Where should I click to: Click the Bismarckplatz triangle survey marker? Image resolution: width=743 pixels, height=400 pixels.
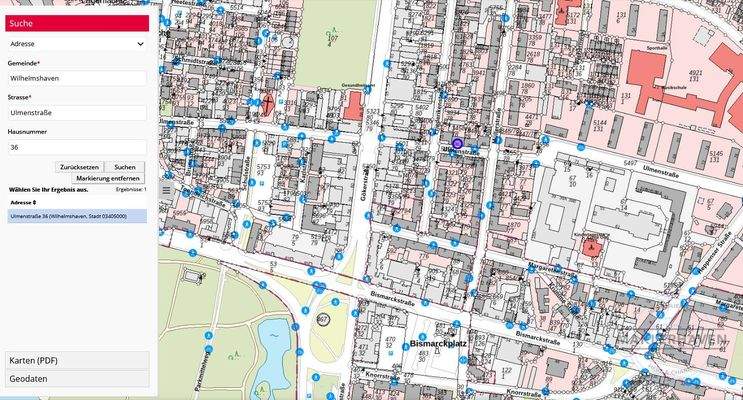pyautogui.click(x=438, y=352)
